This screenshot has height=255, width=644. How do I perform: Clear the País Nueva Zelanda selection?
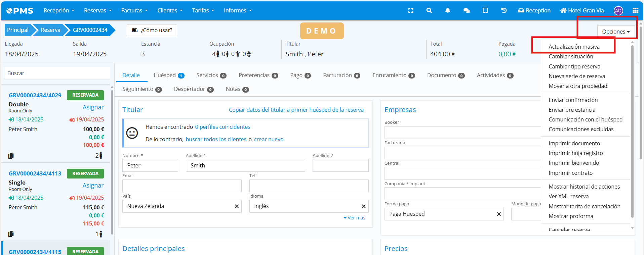[x=237, y=206]
